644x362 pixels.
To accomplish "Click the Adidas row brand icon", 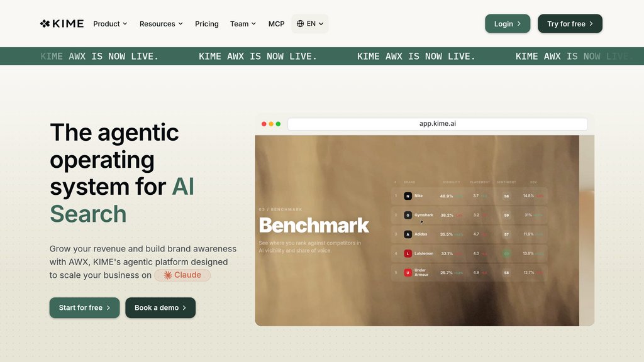I will tap(408, 234).
